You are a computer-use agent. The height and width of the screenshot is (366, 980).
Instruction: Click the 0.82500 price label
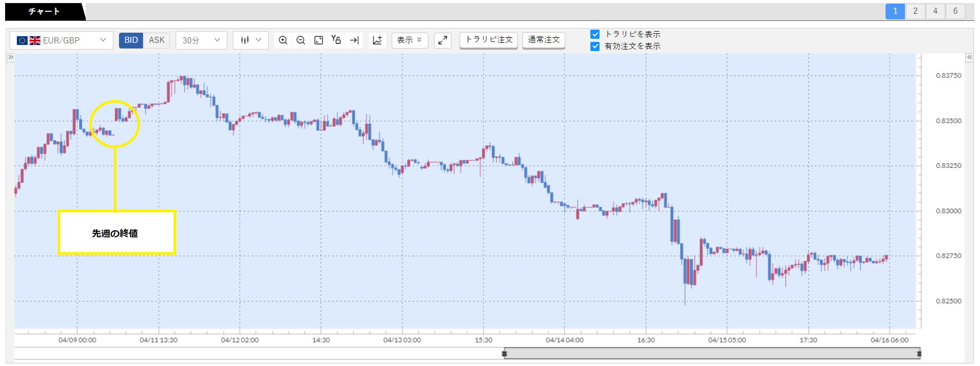tap(948, 301)
